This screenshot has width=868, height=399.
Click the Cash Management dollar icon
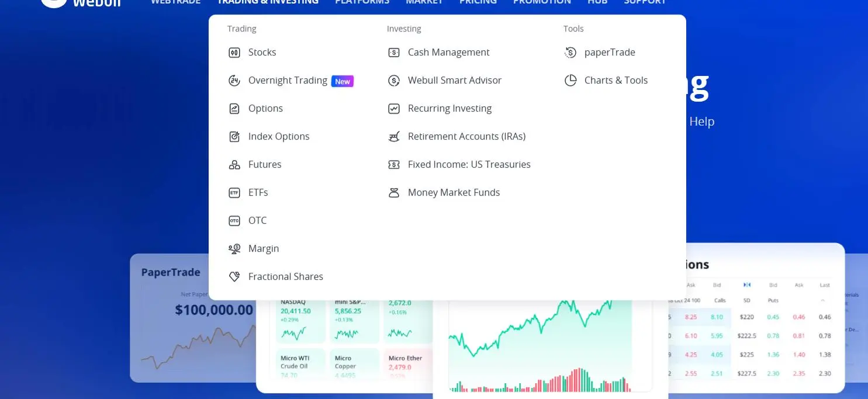tap(394, 53)
